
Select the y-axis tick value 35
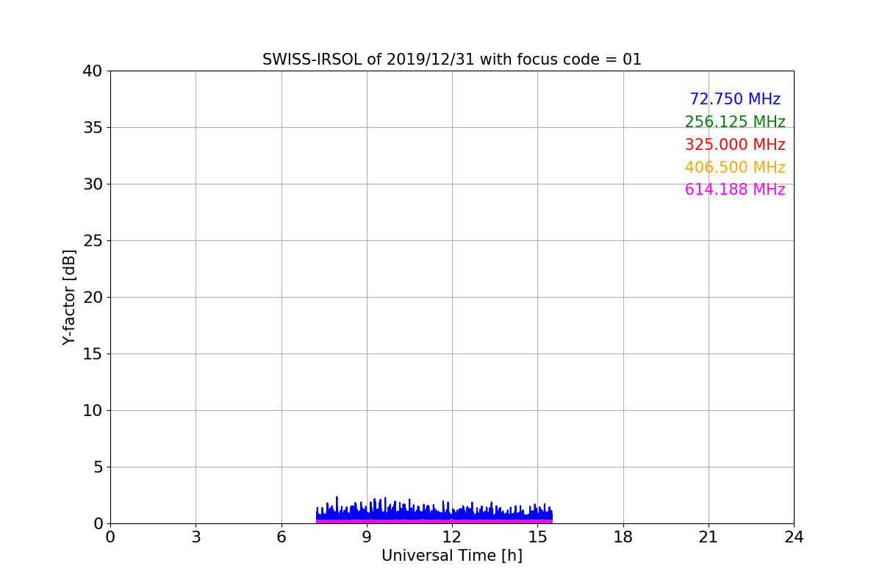(93, 128)
